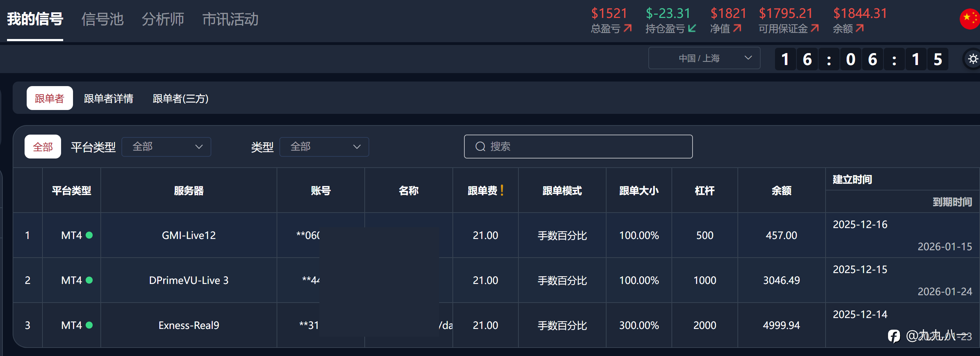Click the 净值 arrow icon
The image size is (980, 356).
point(737,28)
